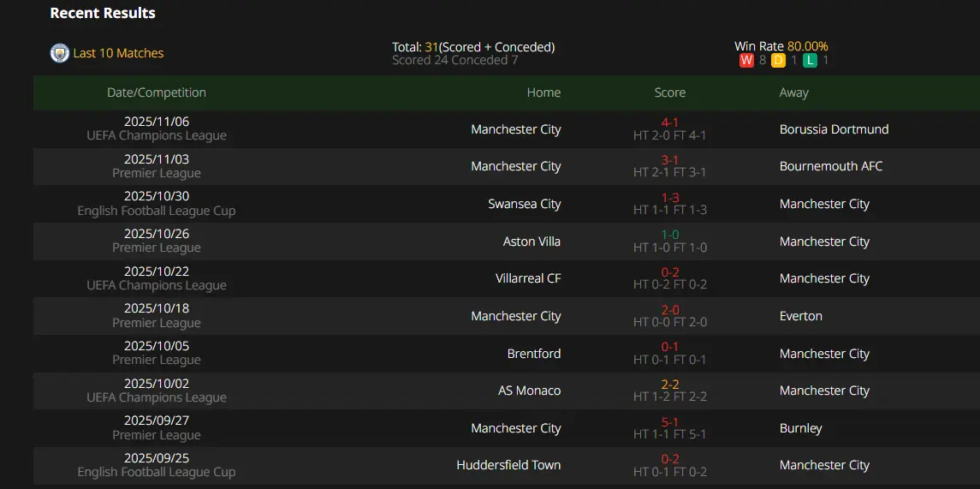Screen dimensions: 980x489
Task: Click the Home column header
Action: [543, 92]
